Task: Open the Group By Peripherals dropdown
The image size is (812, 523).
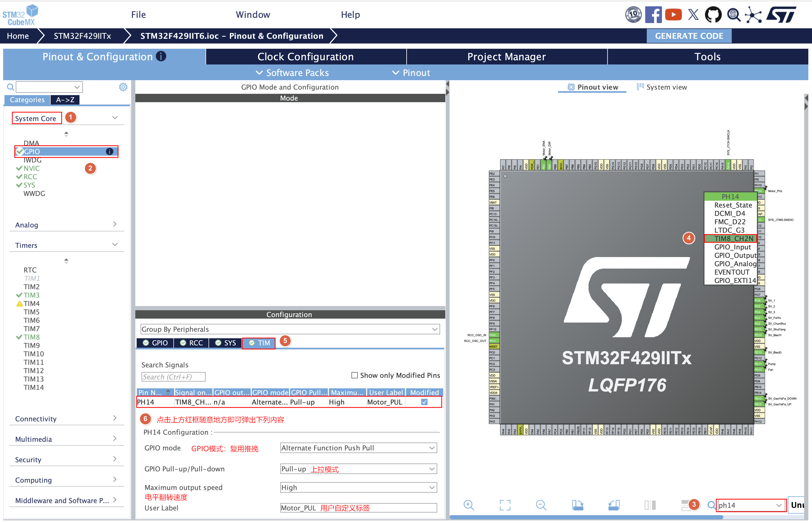Action: point(290,329)
